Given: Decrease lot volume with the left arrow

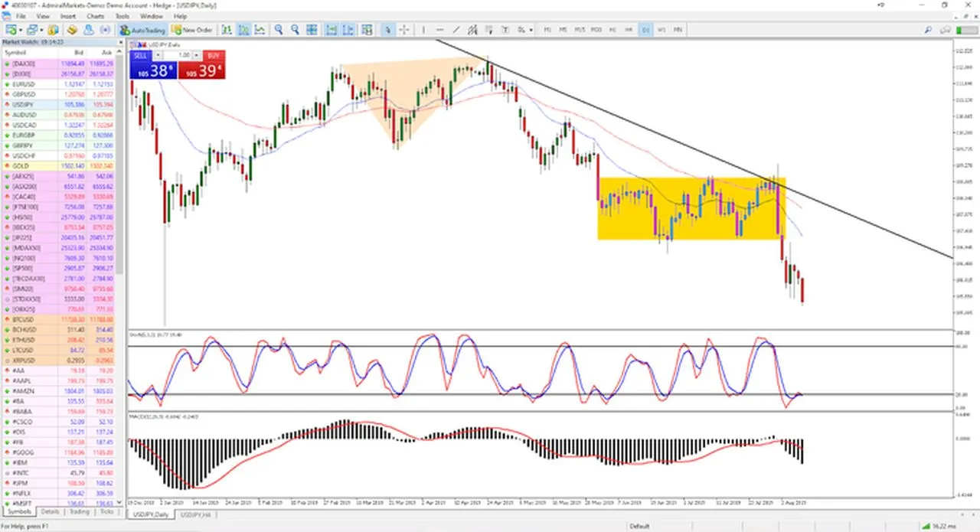Looking at the screenshot, I should coord(158,56).
